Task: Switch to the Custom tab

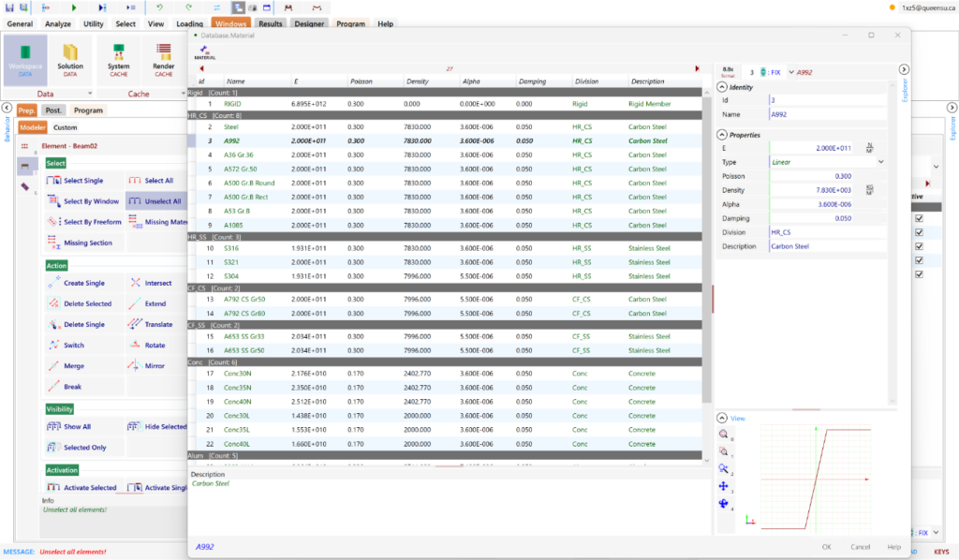Action: click(x=65, y=127)
